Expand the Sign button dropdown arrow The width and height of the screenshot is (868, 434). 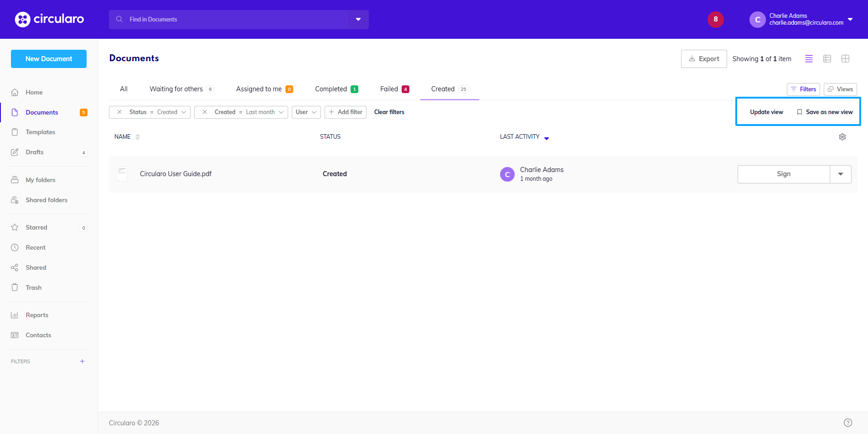click(840, 174)
